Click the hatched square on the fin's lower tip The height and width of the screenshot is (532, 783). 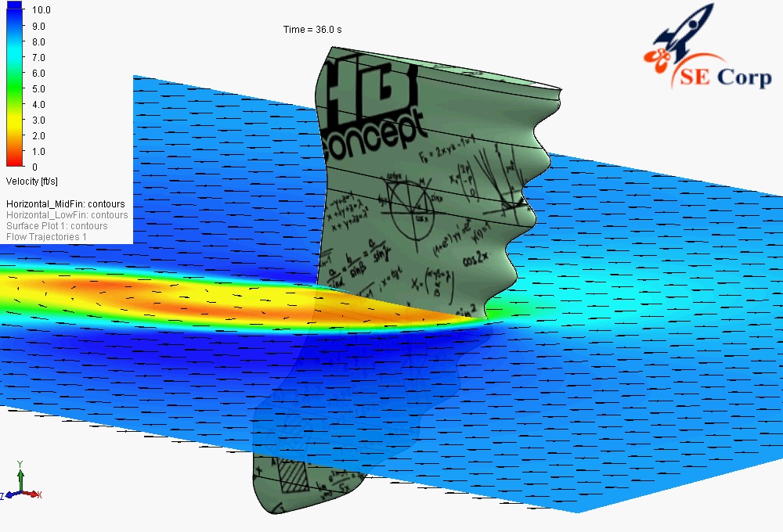[x=294, y=476]
